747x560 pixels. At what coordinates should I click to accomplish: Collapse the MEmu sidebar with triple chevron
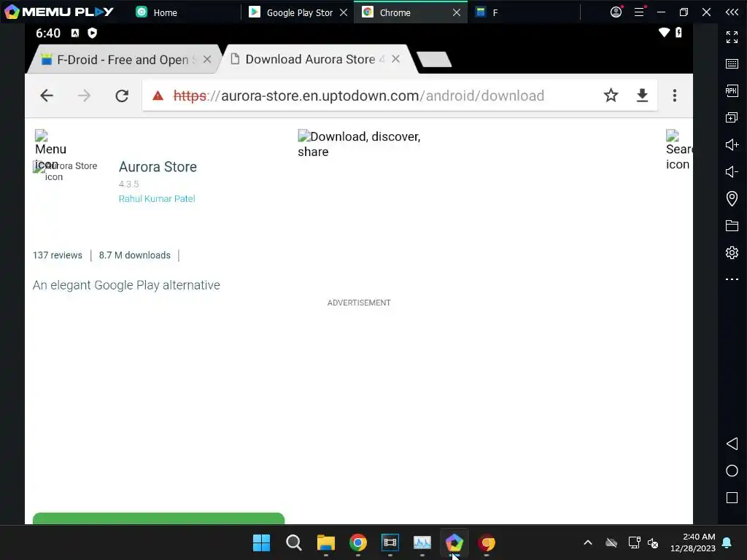tap(732, 12)
